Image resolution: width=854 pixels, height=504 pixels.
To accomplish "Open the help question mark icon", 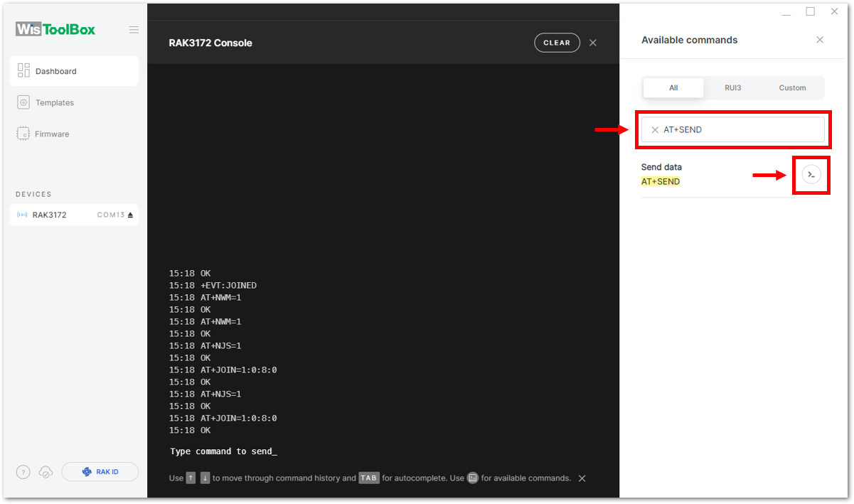I will tap(23, 472).
